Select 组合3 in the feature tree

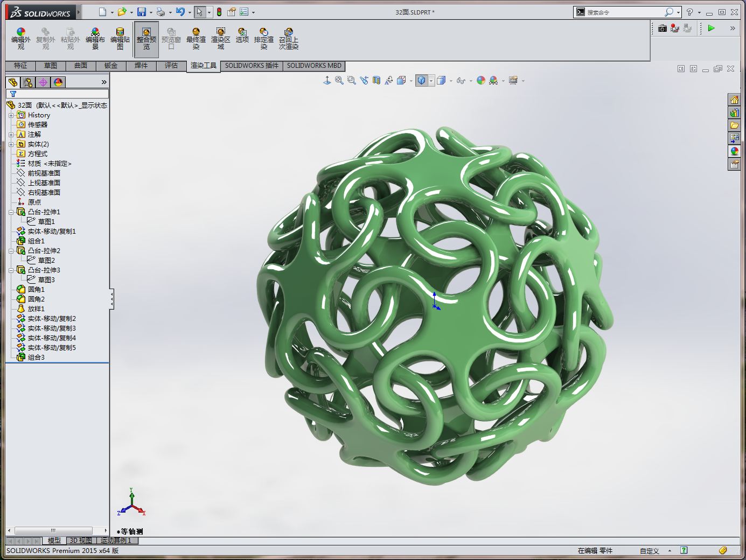click(36, 358)
